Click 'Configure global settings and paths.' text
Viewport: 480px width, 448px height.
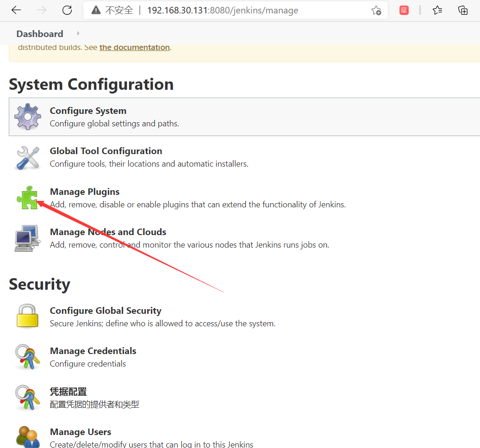click(x=114, y=124)
